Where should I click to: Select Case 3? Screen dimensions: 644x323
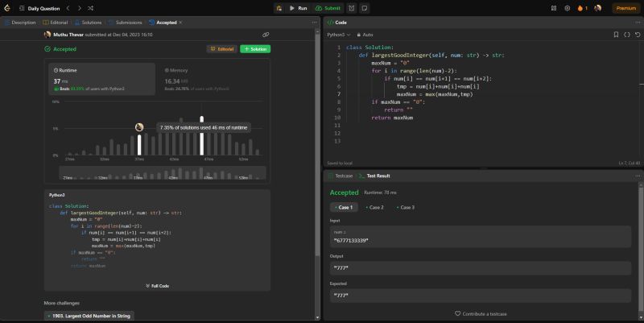click(x=406, y=208)
